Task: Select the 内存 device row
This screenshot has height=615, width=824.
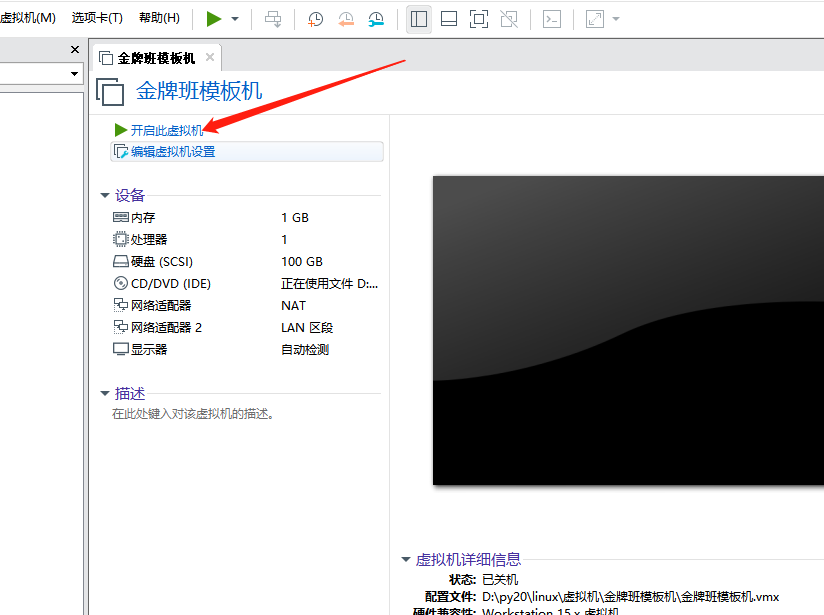Action: [x=245, y=218]
